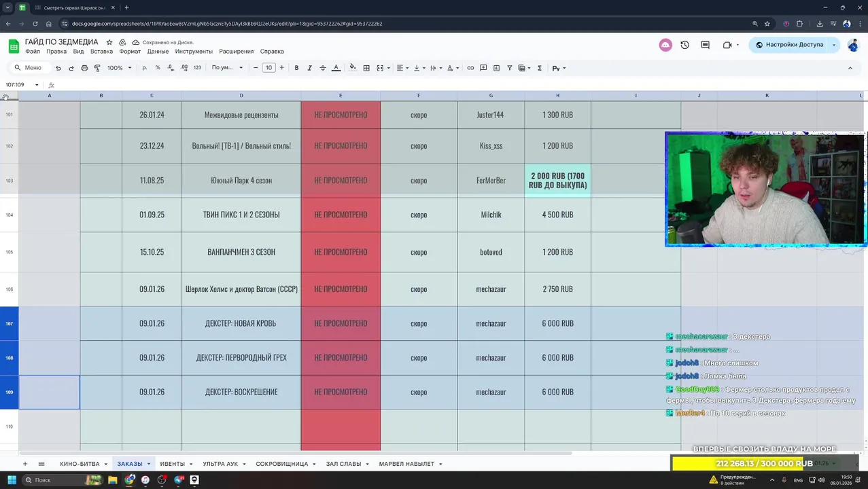
Task: Click the Windows Start button
Action: (12, 480)
